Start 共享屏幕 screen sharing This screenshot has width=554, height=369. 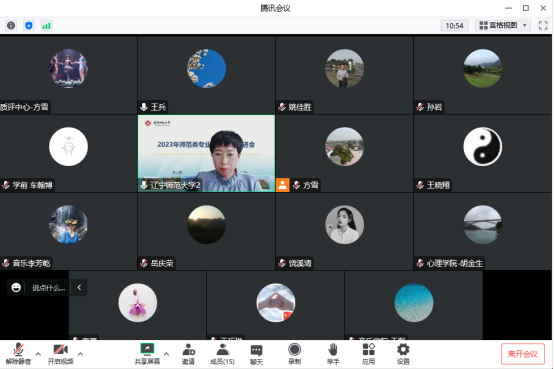pos(147,354)
